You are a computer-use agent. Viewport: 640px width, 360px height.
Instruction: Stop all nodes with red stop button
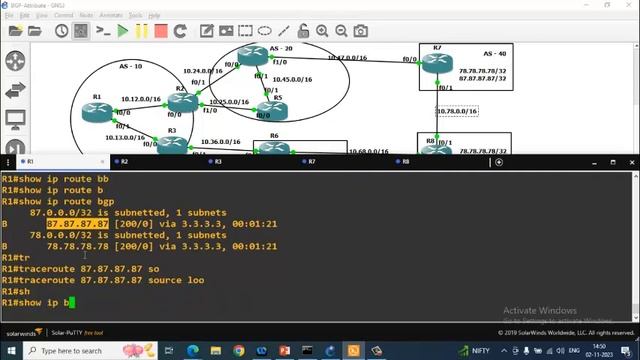[161, 31]
